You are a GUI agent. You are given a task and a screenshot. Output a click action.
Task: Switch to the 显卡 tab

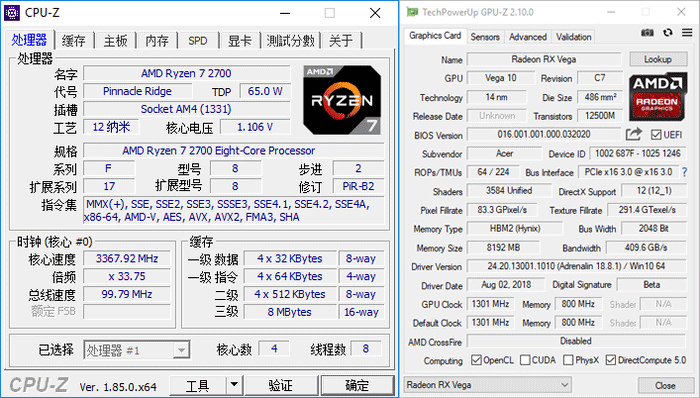(x=240, y=41)
